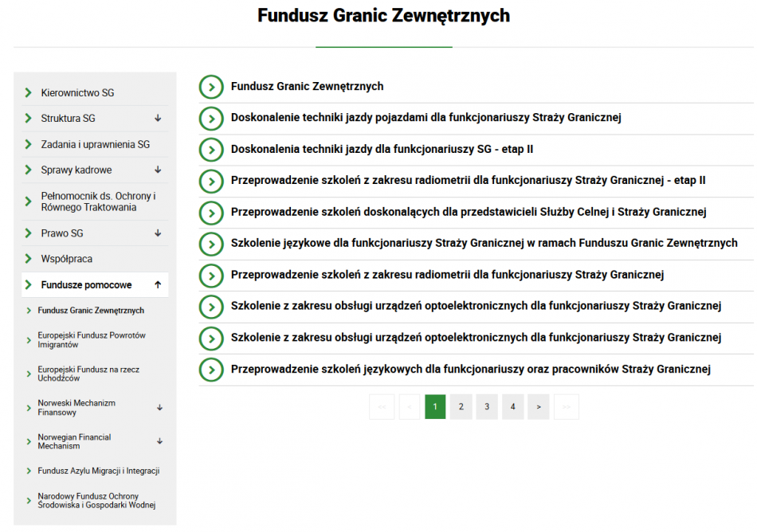Click green chevron icon next to Współpraca
Image resolution: width=757 pixels, height=532 pixels.
29,260
